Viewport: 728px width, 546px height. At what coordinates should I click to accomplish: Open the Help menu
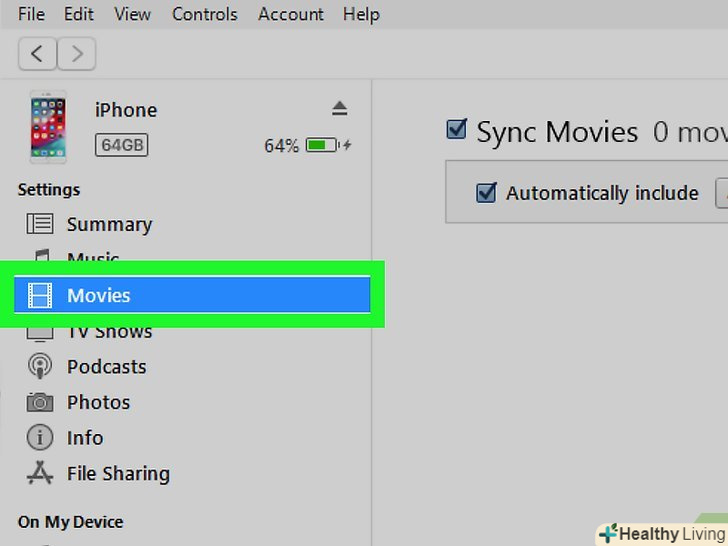(361, 14)
